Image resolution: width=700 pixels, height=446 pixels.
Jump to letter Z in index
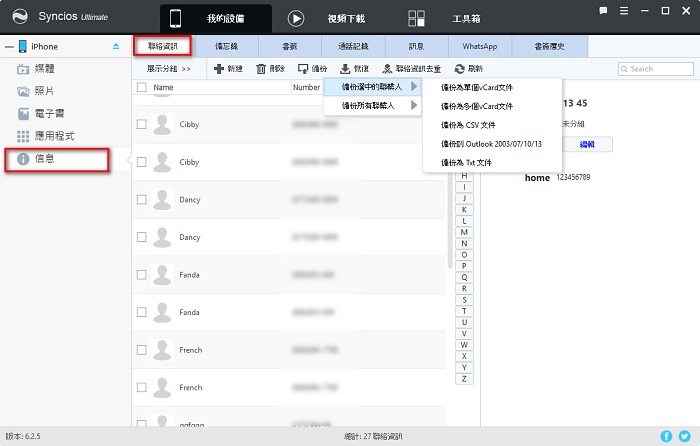464,379
